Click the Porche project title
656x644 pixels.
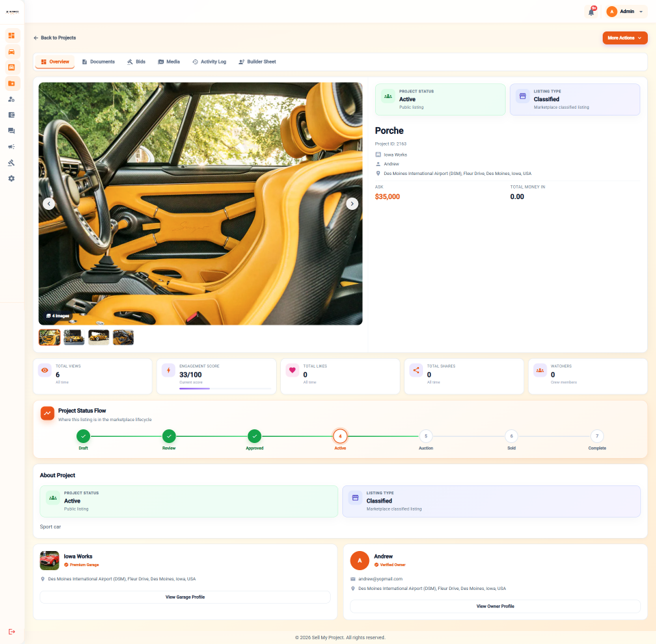pyautogui.click(x=389, y=131)
